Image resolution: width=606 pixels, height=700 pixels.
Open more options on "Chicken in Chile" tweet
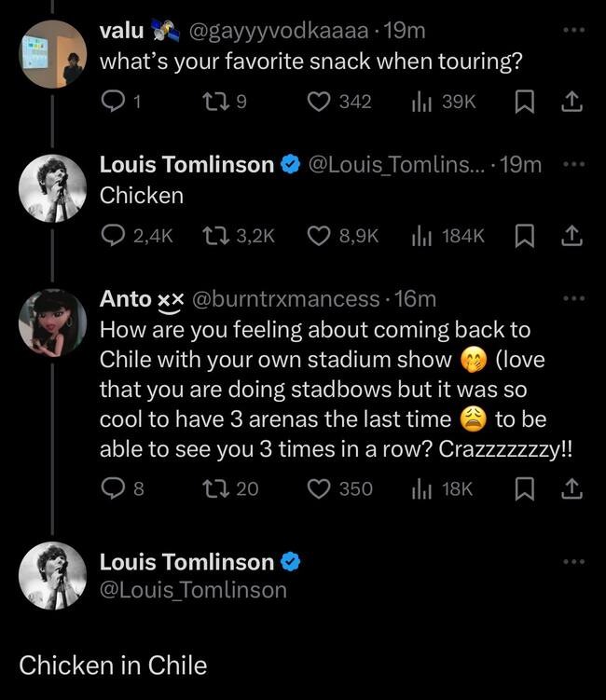pos(573,561)
